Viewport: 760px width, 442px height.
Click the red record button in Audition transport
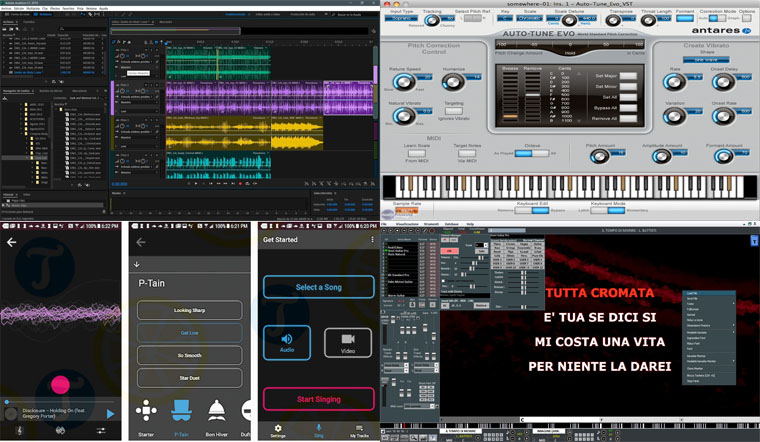coord(240,184)
